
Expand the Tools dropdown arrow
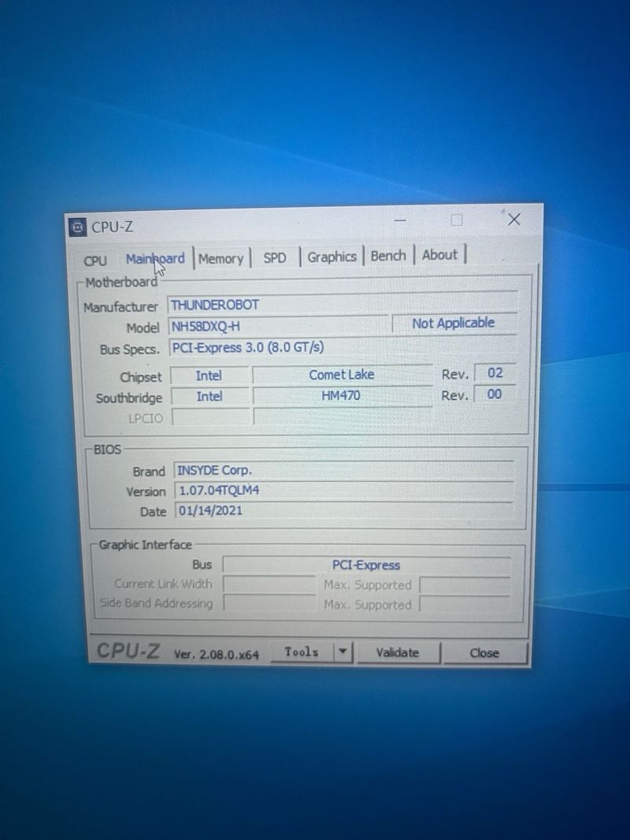343,652
